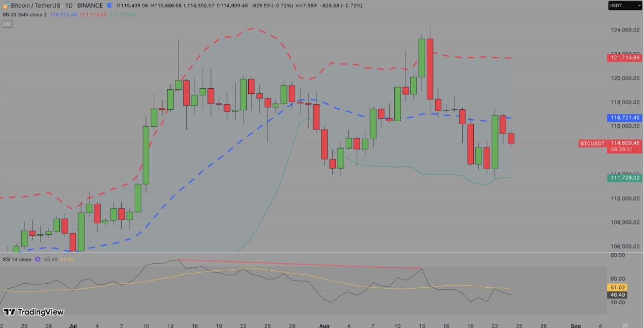Click the RSI moving average value 51.02 in legend
The image size is (644, 328).
(67, 259)
